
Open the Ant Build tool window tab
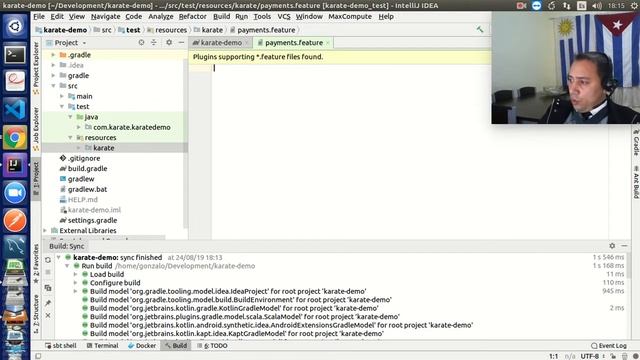[x=636, y=183]
